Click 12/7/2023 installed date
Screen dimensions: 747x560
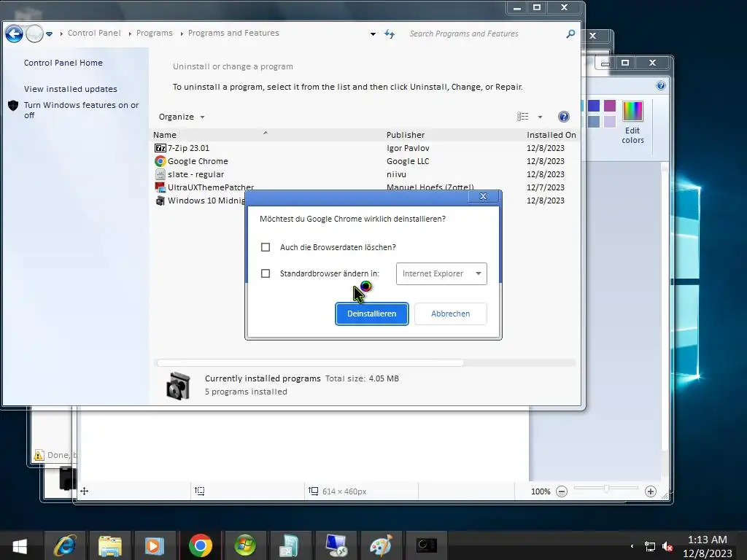(546, 187)
